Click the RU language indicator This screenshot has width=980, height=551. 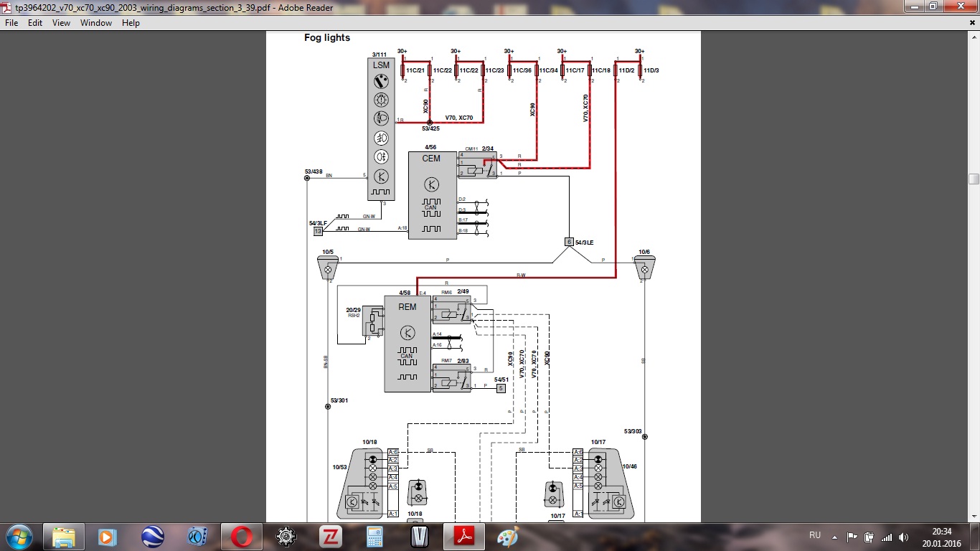pyautogui.click(x=815, y=536)
